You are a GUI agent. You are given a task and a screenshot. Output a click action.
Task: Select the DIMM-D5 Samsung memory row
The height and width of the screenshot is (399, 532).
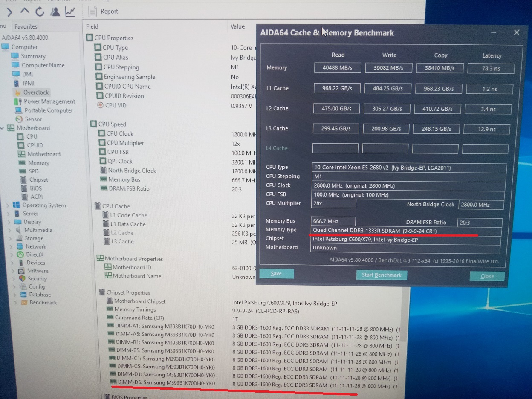tap(166, 383)
